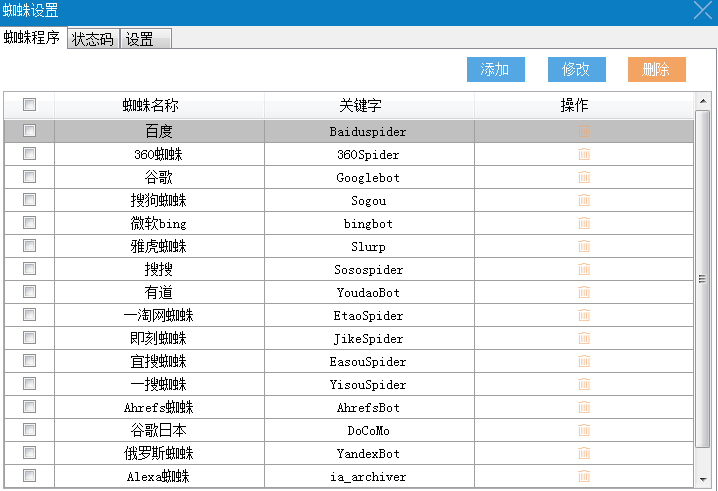Screen dimensions: 718x491
Task: Click the scrollbar down arrow
Action: 703,480
